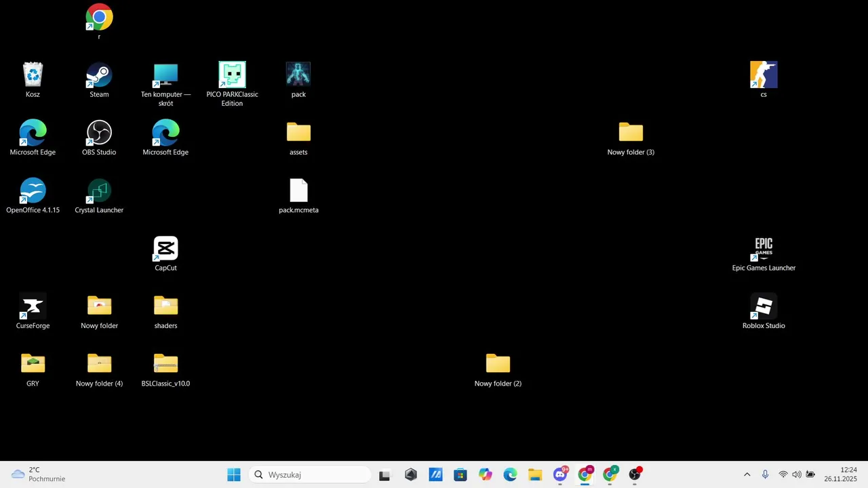Switch to the Chrome taskbar window with "m" badge
The height and width of the screenshot is (488, 868).
point(585,474)
